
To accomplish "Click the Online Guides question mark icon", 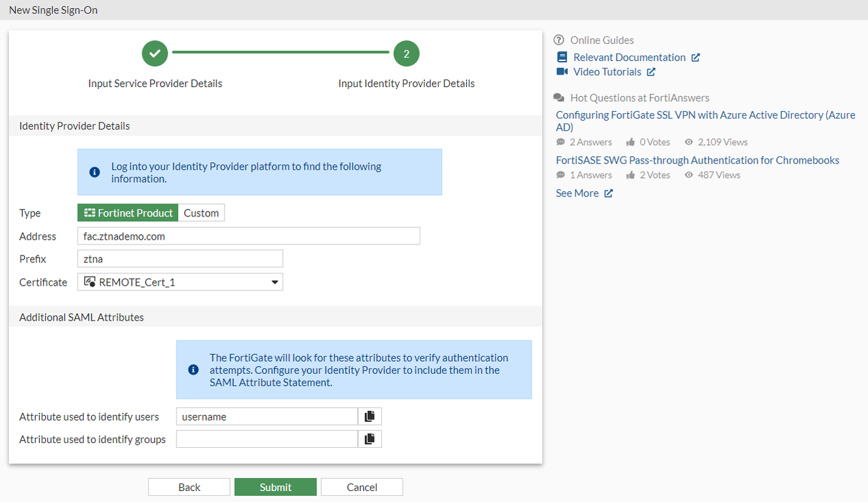I will pyautogui.click(x=559, y=40).
